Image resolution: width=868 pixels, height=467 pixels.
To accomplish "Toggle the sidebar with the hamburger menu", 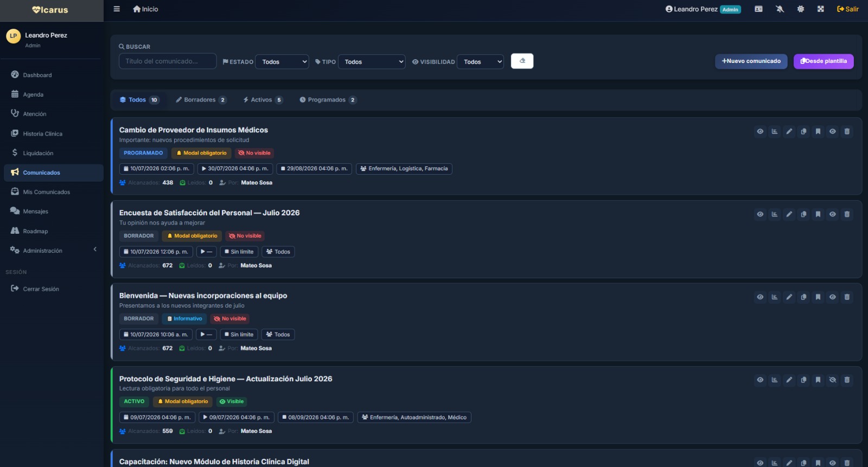I will [x=117, y=9].
